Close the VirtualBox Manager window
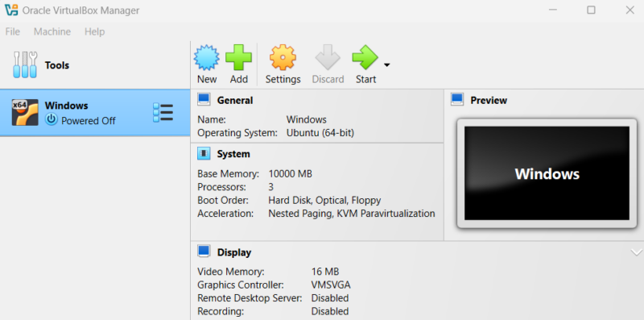Viewport: 644px width, 320px height. (630, 10)
